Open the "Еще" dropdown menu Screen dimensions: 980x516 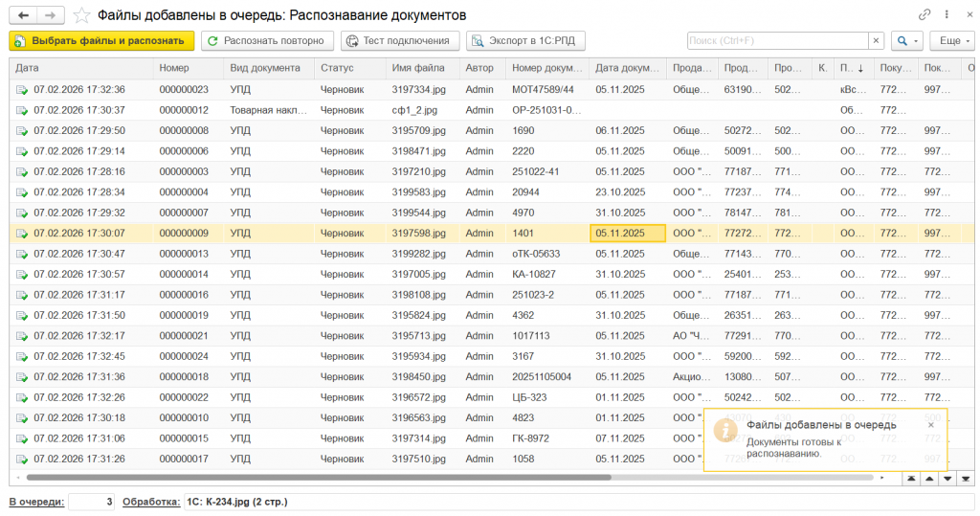click(951, 41)
